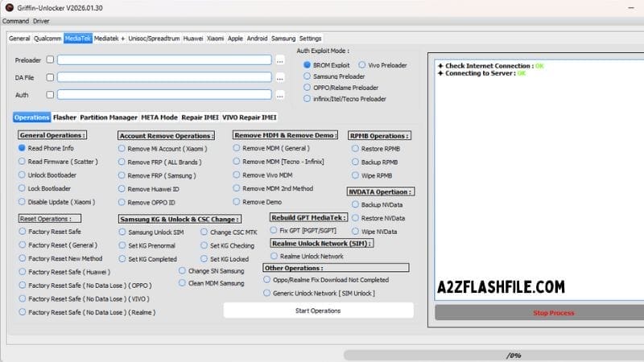This screenshot has width=644, height=362.
Task: Click the progress bar showing 0%
Action: pyautogui.click(x=493, y=355)
